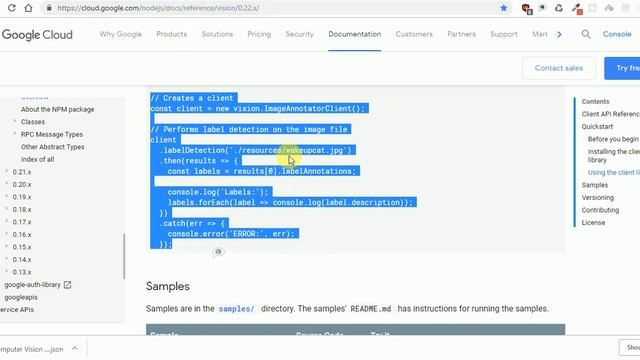Open the Solutions menu

pyautogui.click(x=217, y=34)
